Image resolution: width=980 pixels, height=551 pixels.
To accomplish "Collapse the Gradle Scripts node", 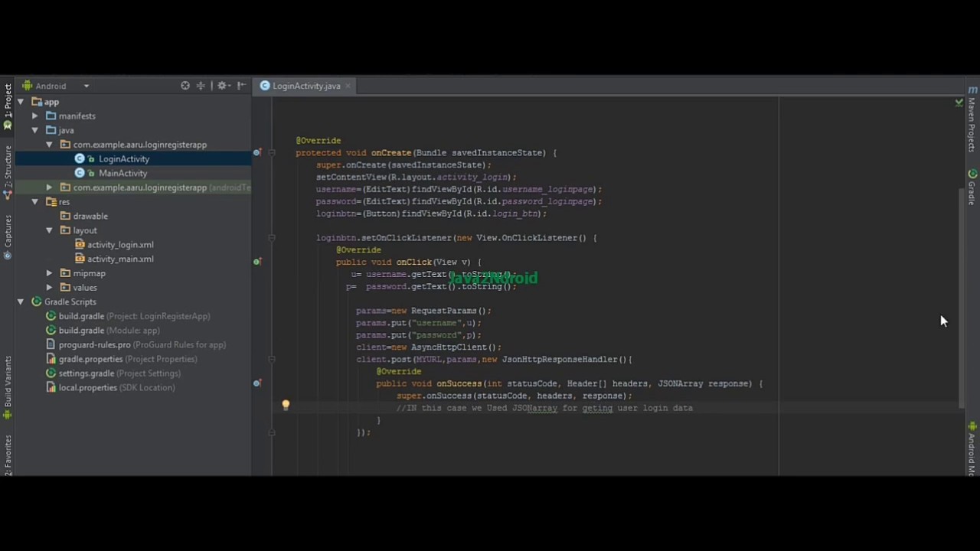I will point(21,302).
